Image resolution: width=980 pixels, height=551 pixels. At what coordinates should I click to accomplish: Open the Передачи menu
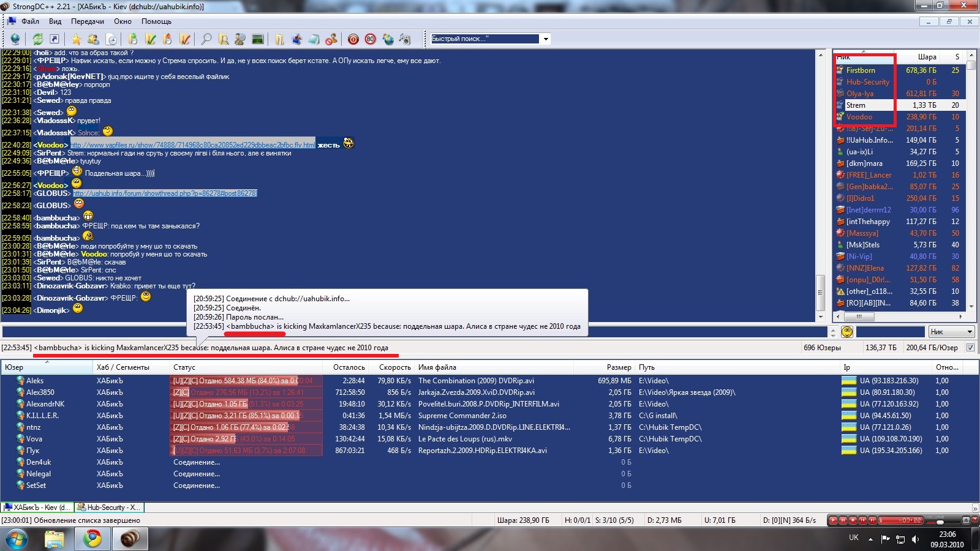87,21
